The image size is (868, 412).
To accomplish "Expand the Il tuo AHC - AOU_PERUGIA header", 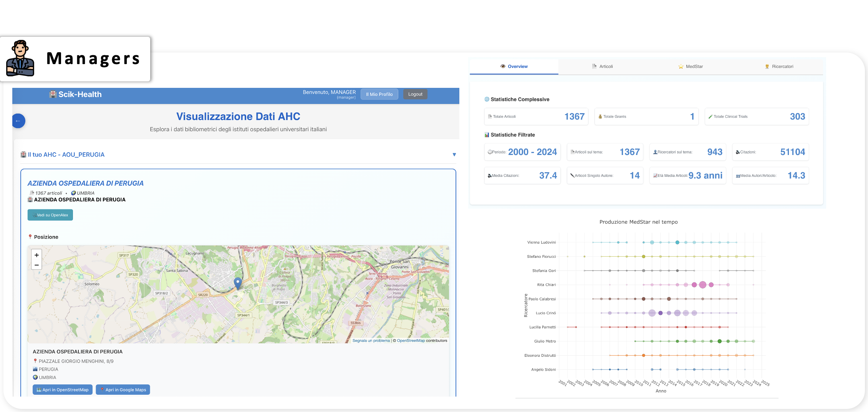I will coord(66,155).
